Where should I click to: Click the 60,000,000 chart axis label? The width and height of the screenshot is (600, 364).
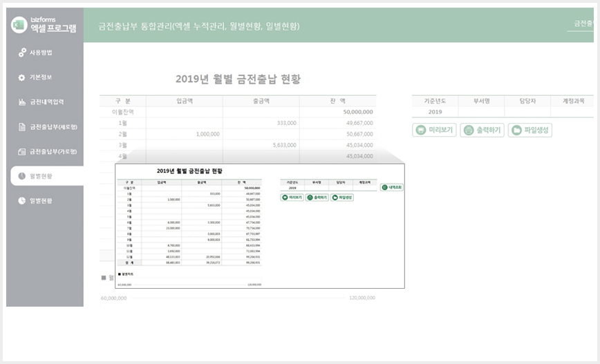pyautogui.click(x=113, y=298)
